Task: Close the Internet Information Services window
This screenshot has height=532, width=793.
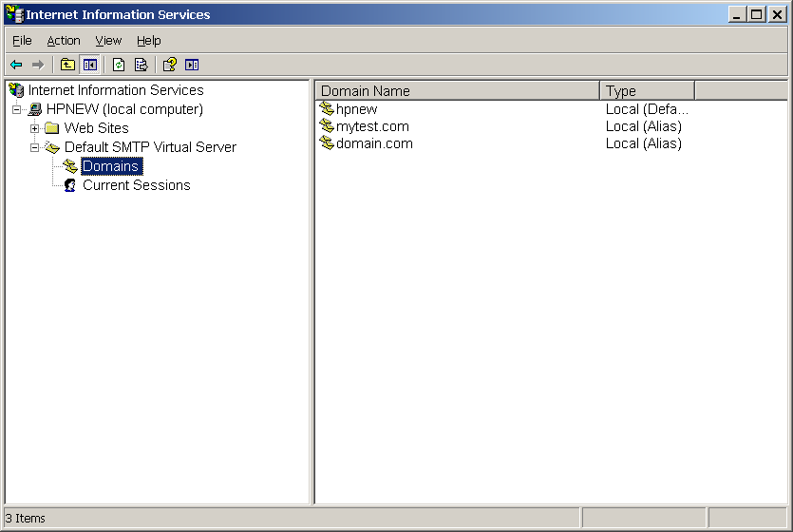Action: click(777, 14)
